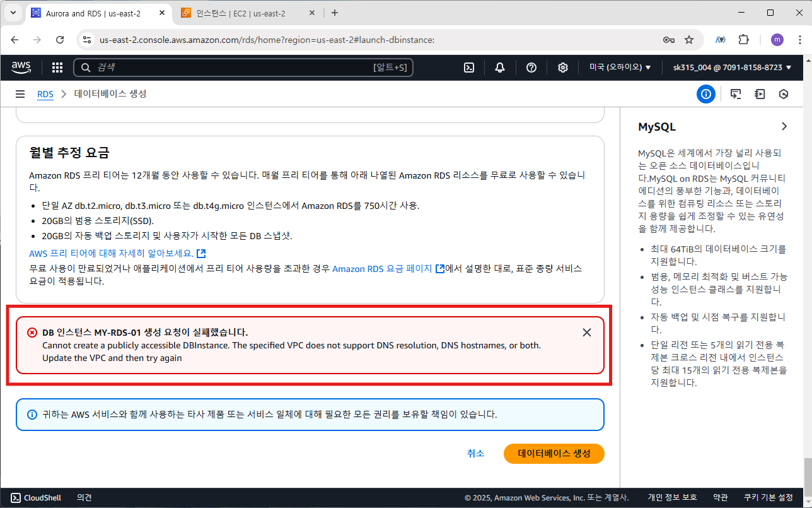Open the browser extensions puzzle icon
Viewport: 812px width, 508px height.
pos(743,40)
